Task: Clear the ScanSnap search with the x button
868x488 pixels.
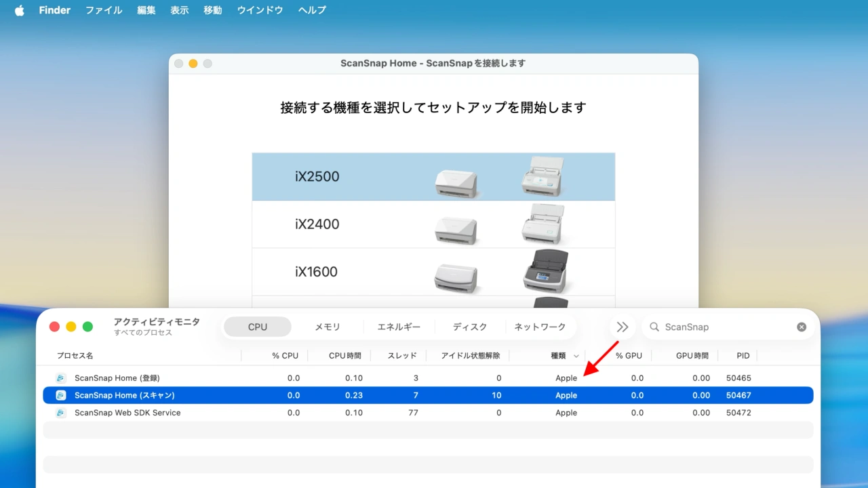Action: (x=802, y=327)
